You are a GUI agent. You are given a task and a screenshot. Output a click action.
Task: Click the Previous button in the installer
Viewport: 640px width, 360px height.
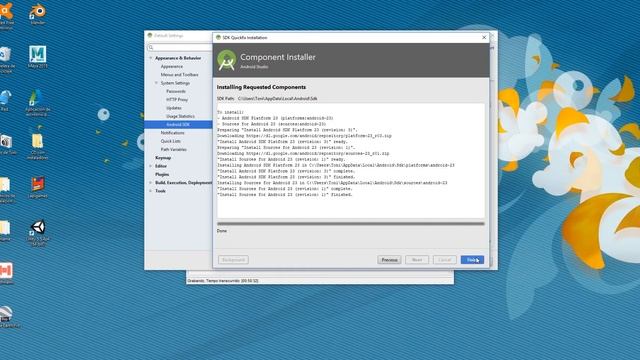tap(389, 260)
